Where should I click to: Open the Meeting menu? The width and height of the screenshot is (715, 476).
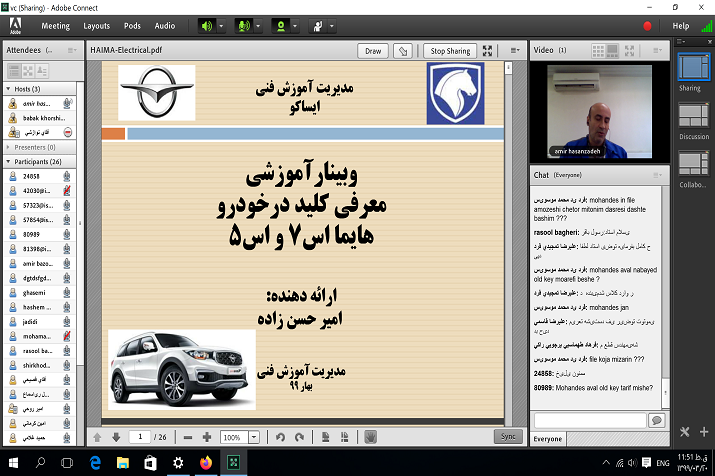pos(54,25)
